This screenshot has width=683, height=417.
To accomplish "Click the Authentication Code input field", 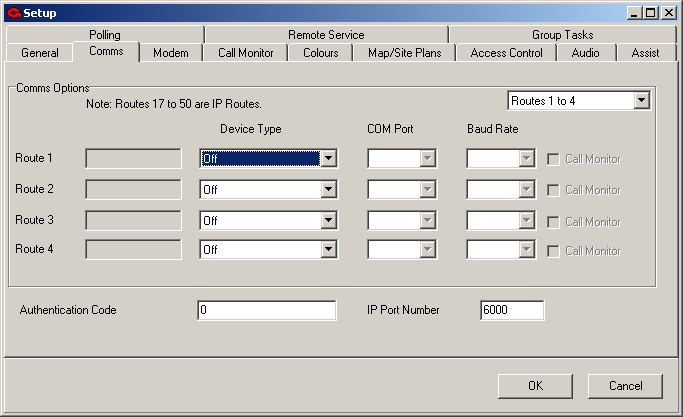I will (267, 311).
